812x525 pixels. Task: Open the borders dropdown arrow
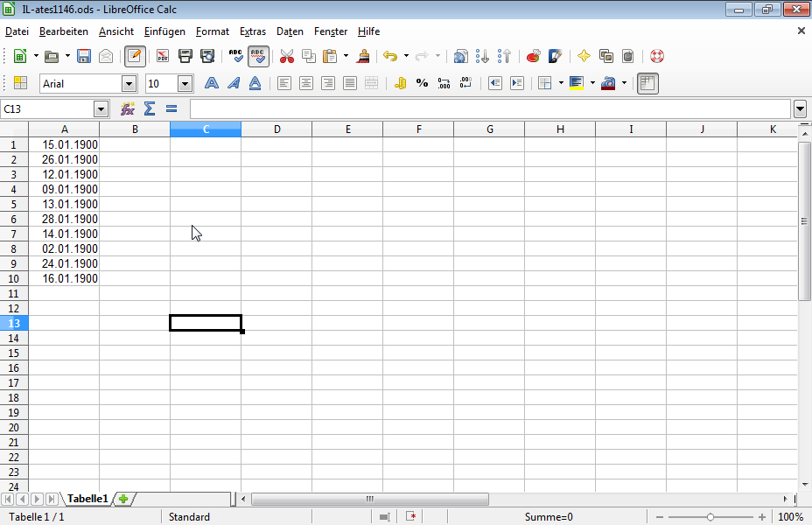coord(561,83)
